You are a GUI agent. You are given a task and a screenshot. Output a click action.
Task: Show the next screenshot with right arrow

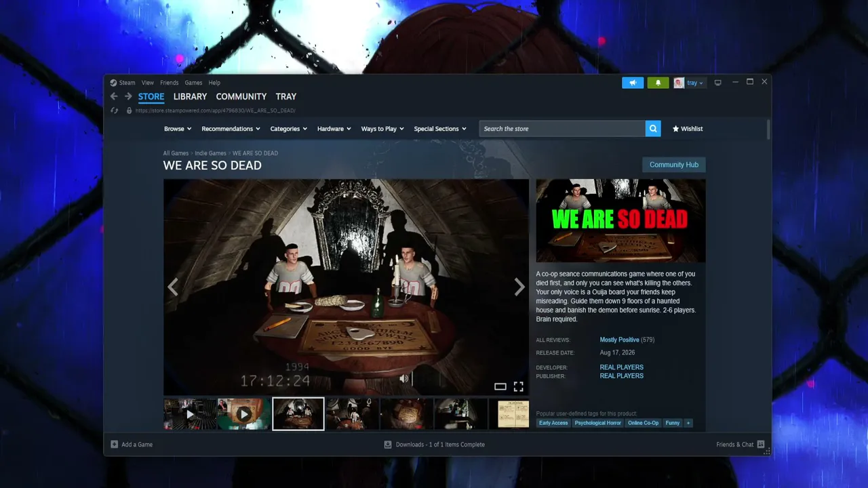coord(519,287)
